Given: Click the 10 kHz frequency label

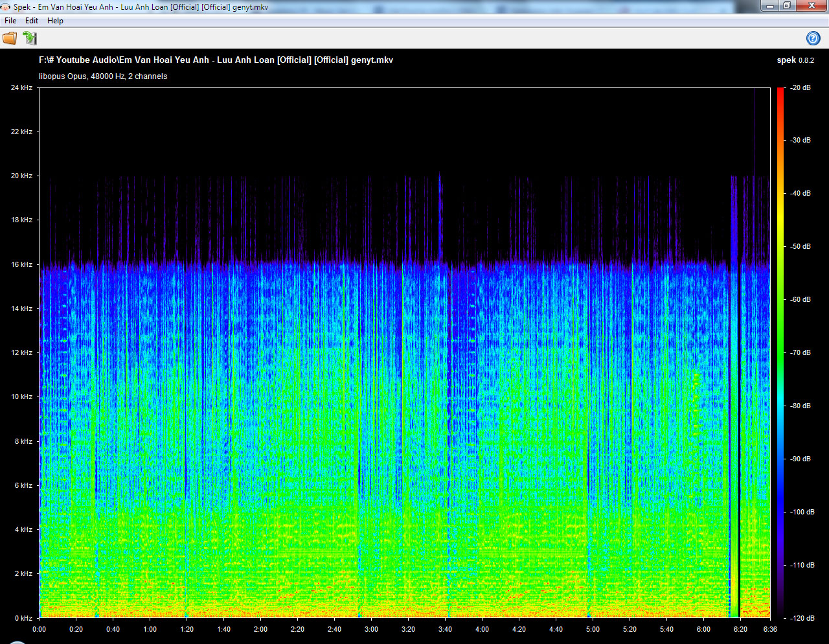Looking at the screenshot, I should [x=21, y=397].
